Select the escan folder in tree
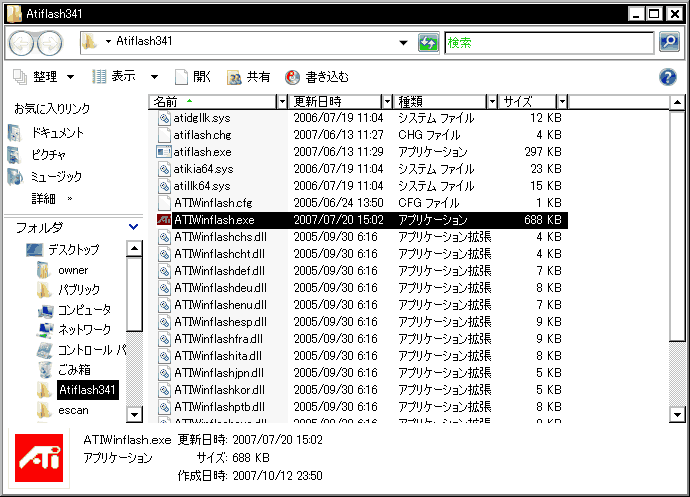The height and width of the screenshot is (497, 690). pyautogui.click(x=73, y=410)
